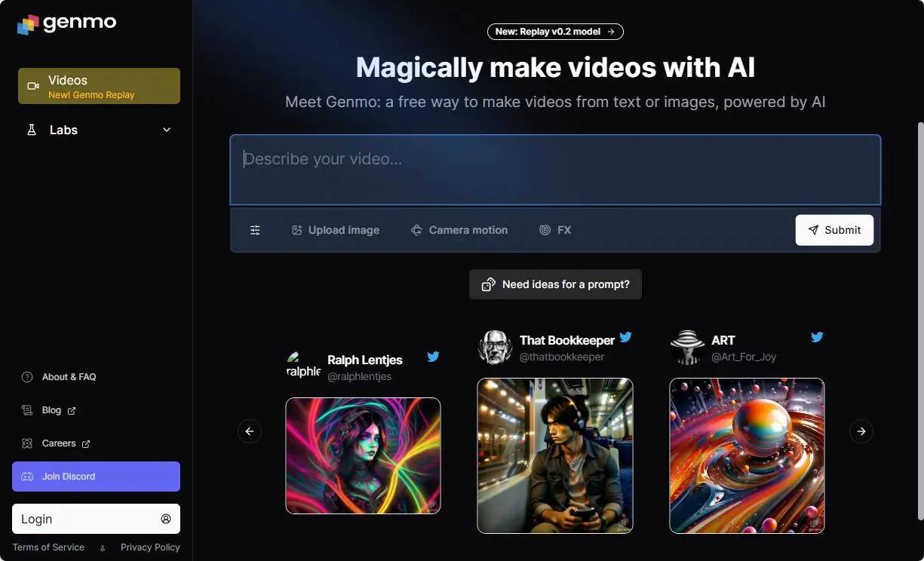
Task: Click That Bookkeeper's Twitter bird icon
Action: click(x=625, y=337)
